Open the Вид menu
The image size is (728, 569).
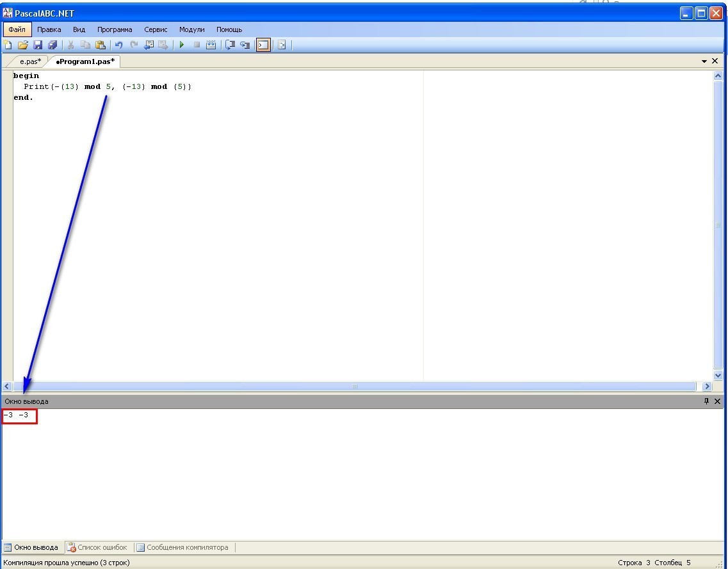click(79, 29)
